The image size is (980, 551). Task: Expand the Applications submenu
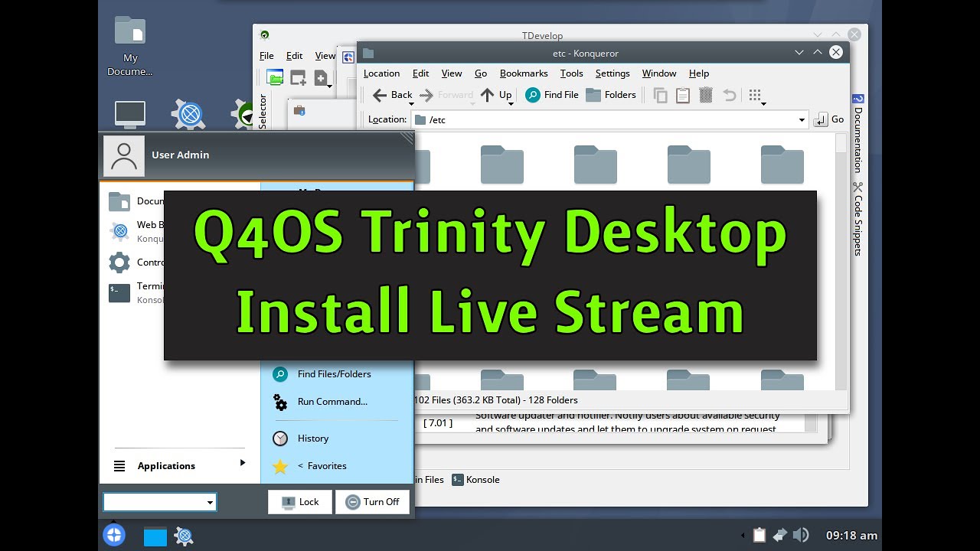pos(180,465)
